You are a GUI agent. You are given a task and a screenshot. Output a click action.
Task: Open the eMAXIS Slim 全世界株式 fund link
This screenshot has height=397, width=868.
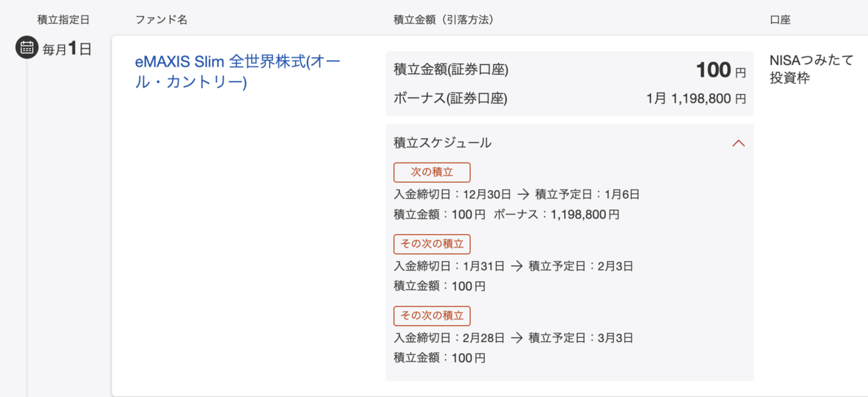tap(238, 72)
